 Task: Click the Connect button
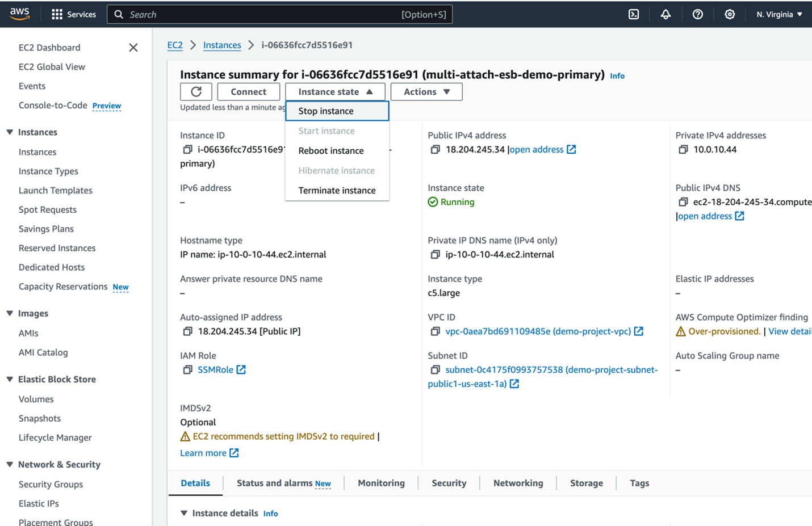coord(248,91)
